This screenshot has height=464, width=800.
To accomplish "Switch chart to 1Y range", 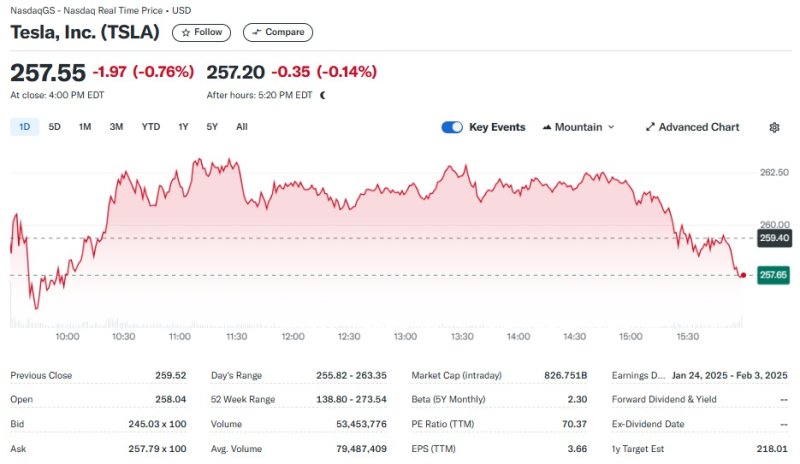I will (x=183, y=127).
